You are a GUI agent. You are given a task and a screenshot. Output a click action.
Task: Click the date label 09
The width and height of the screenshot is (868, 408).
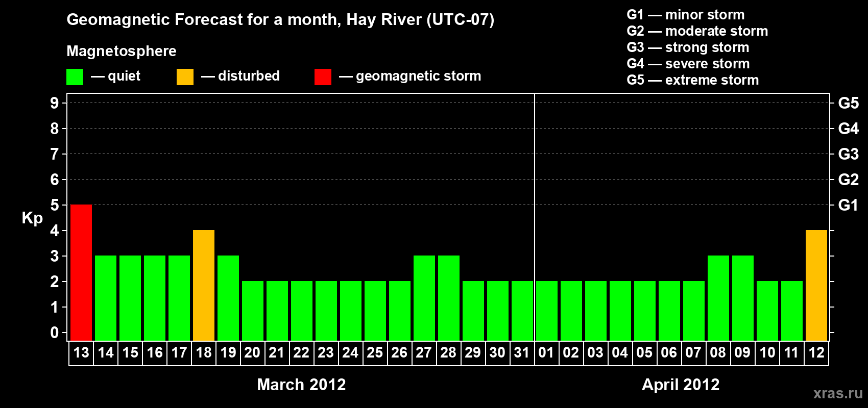tap(742, 352)
